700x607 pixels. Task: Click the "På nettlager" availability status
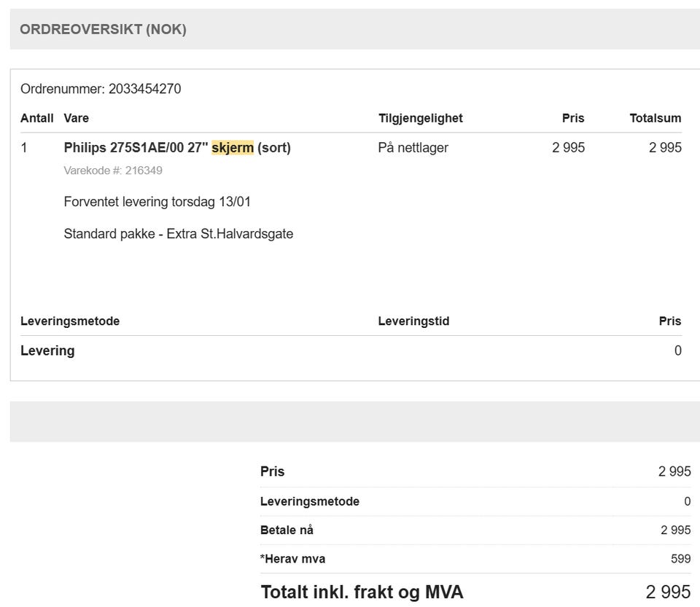[413, 148]
